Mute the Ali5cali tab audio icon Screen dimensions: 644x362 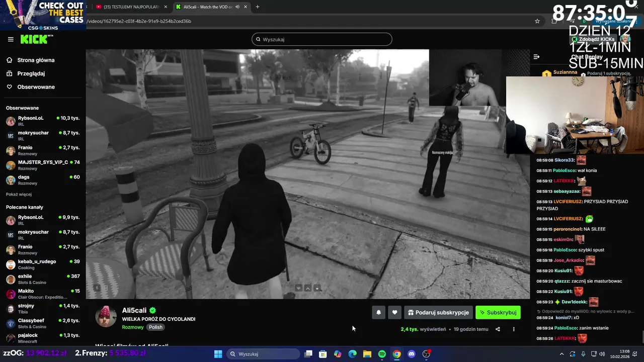coord(237,7)
